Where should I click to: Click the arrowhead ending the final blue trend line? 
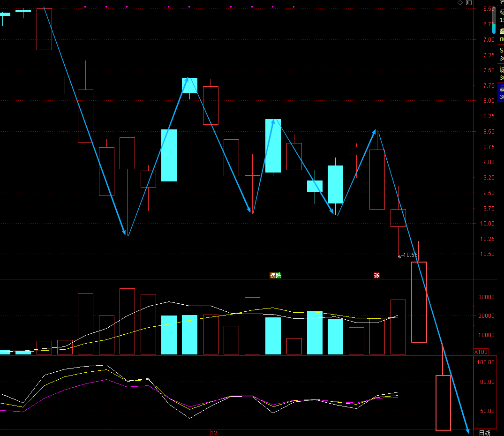[x=468, y=430]
